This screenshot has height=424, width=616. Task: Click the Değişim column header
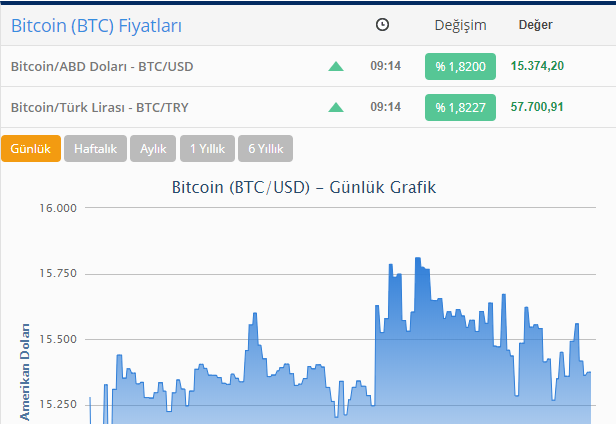[x=460, y=25]
